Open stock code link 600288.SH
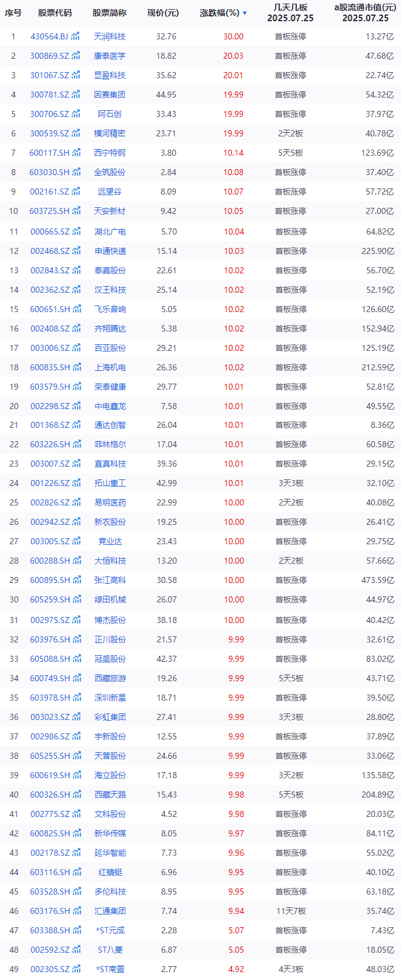This screenshot has width=401, height=980. pos(50,561)
